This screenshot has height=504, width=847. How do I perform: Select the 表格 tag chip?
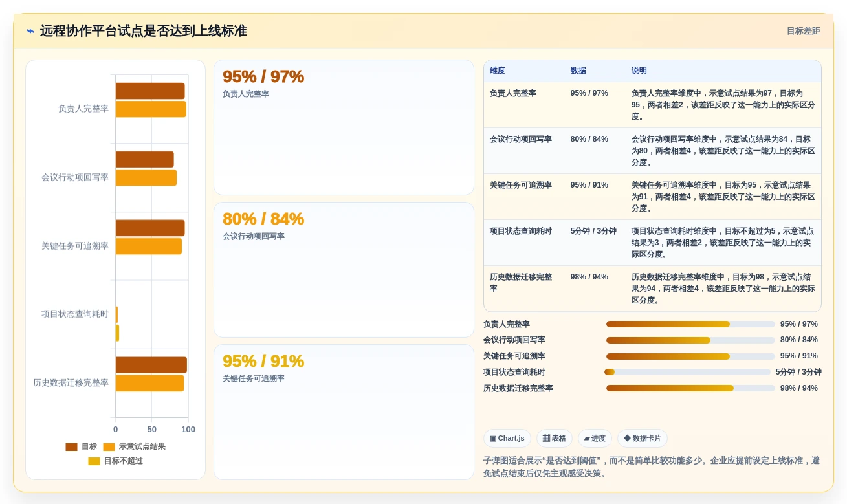(x=555, y=438)
